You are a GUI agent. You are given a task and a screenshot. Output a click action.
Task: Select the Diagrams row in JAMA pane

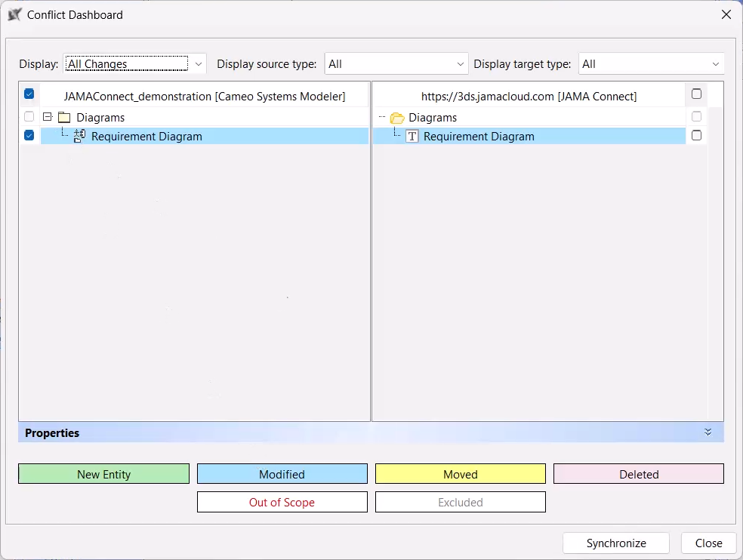pos(529,118)
